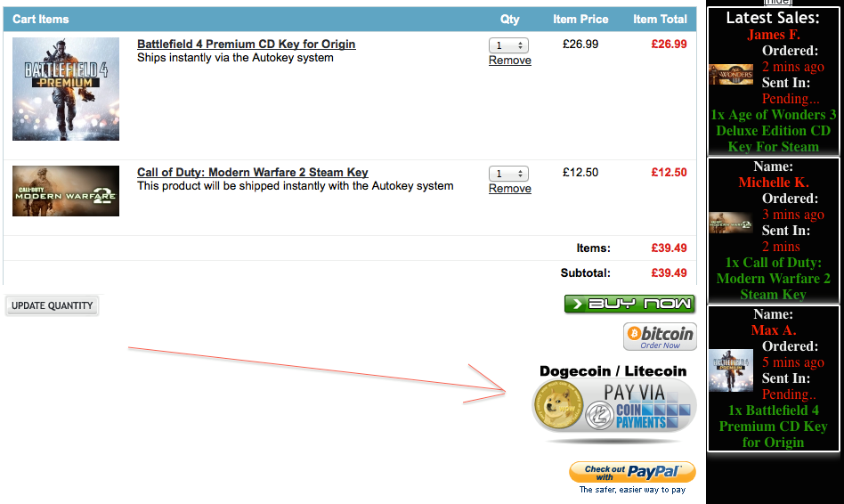The image size is (844, 504).
Task: Open Battlefield 4 Premium CD Key link
Action: (x=246, y=45)
